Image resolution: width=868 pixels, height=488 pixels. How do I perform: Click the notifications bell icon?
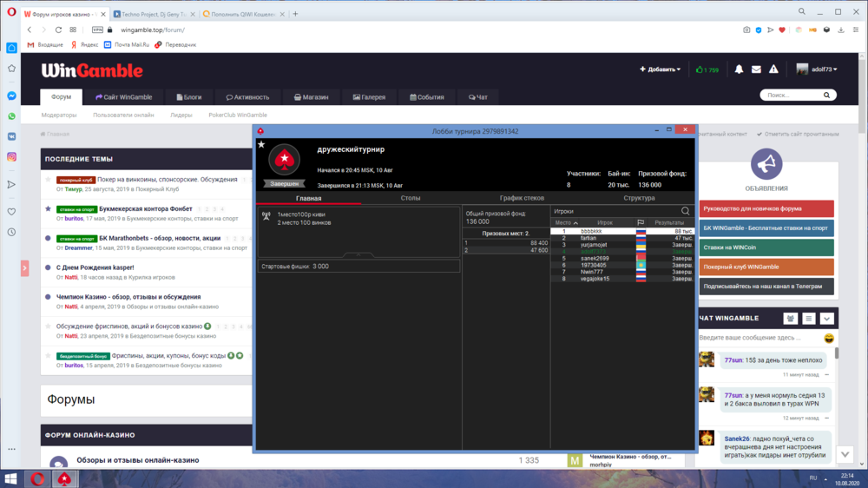[739, 69]
